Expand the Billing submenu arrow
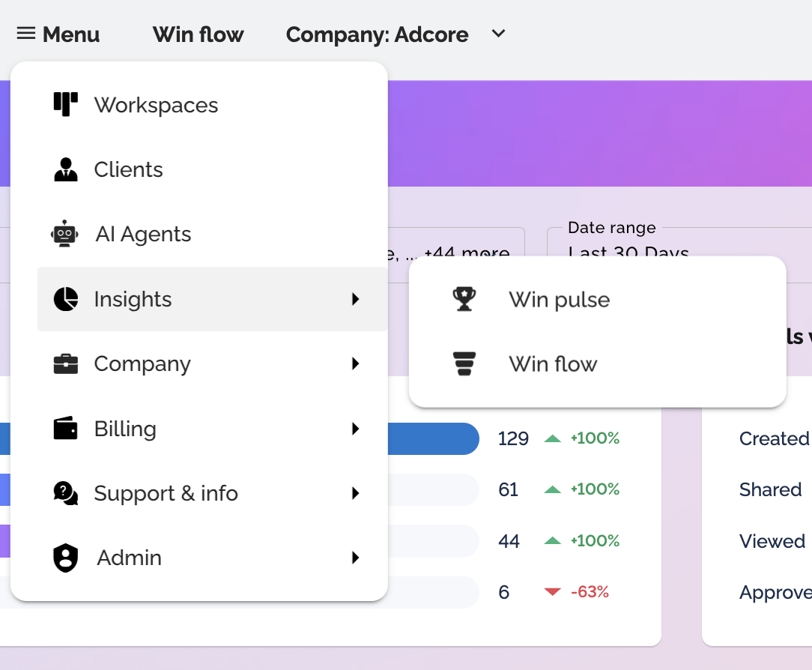 click(356, 429)
